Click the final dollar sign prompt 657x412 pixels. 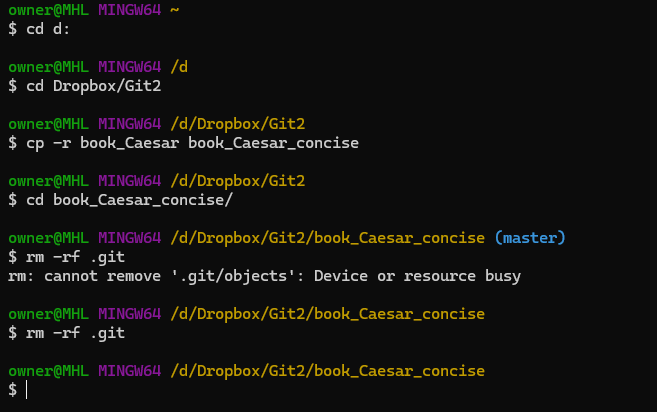13,390
